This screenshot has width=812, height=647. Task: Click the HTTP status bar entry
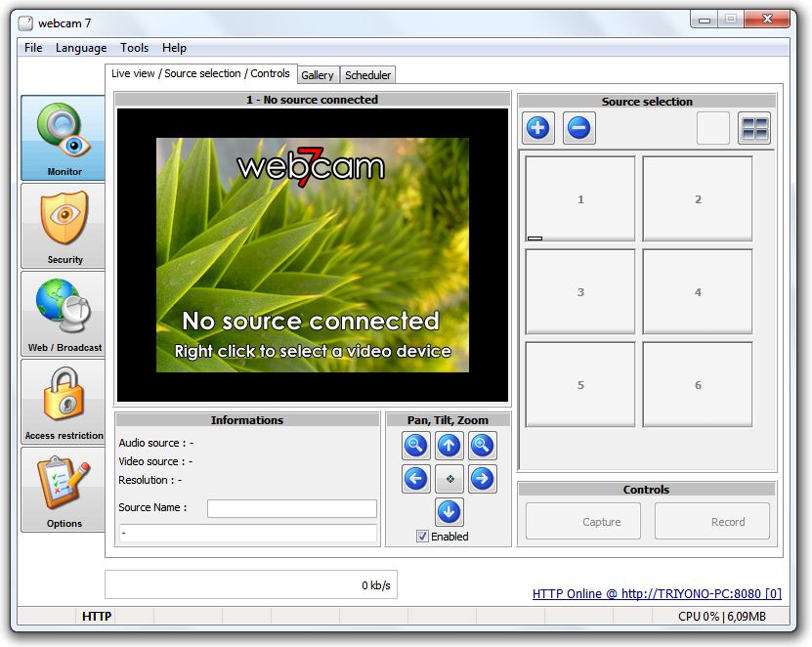coord(97,617)
